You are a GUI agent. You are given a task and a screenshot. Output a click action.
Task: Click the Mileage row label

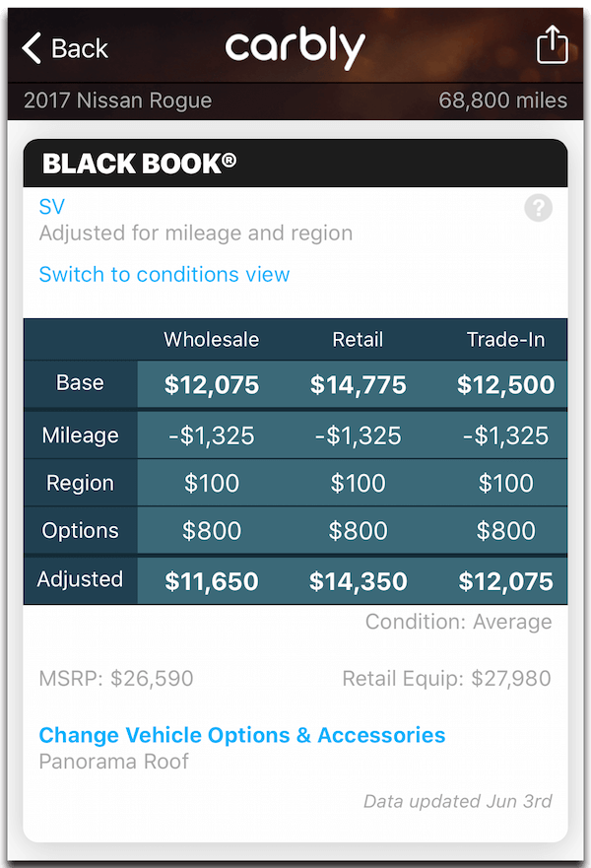pyautogui.click(x=80, y=435)
